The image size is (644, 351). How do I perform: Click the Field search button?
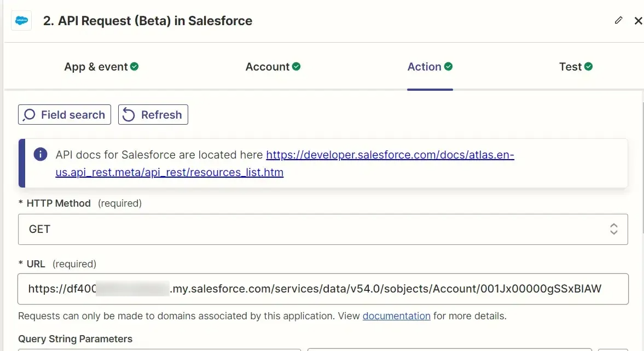point(65,114)
